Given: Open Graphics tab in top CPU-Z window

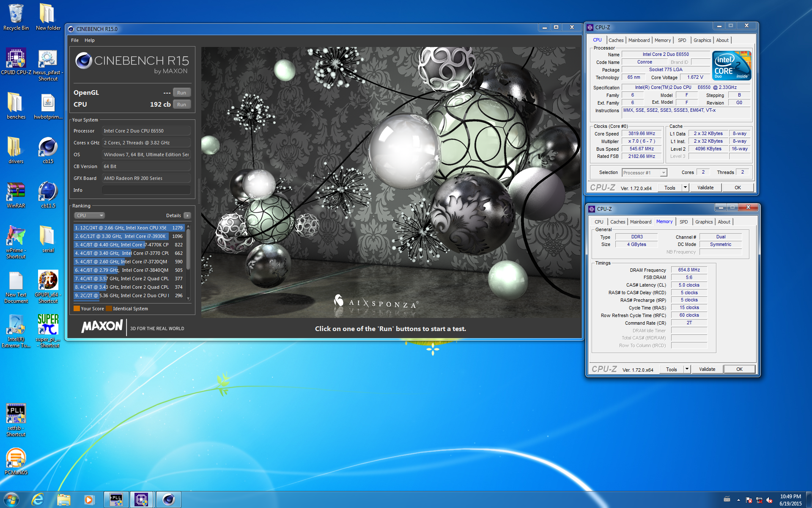Looking at the screenshot, I should [x=702, y=40].
